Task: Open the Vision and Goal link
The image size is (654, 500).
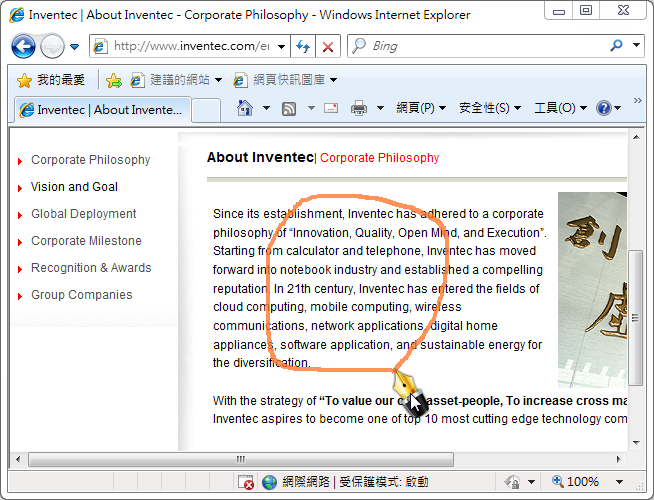Action: pyautogui.click(x=74, y=187)
